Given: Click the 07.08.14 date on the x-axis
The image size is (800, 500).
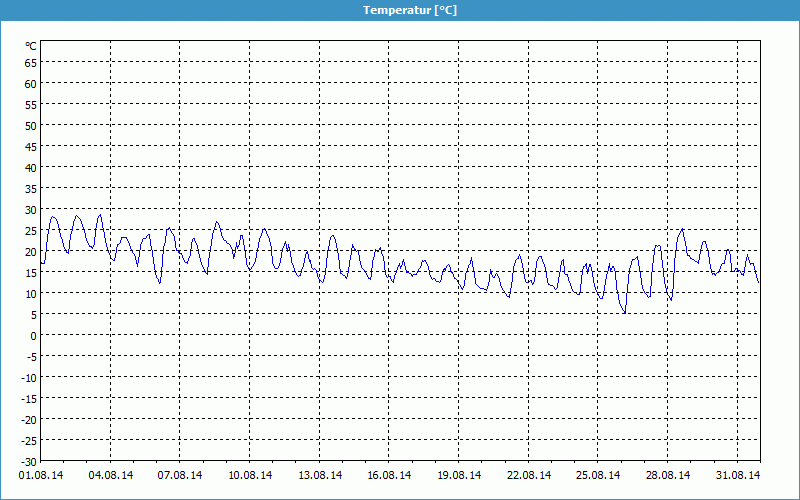Looking at the screenshot, I should (x=180, y=476).
